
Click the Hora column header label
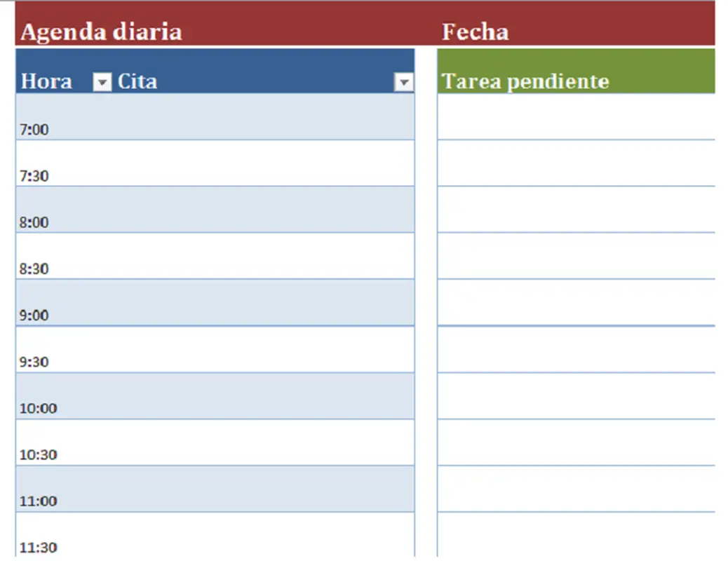[46, 81]
